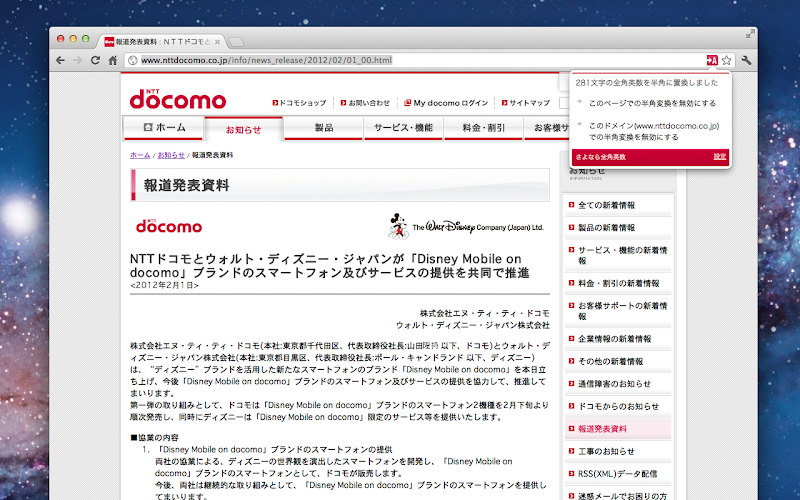Bookmark this page with the star icon
800x500 pixels.
pos(727,60)
